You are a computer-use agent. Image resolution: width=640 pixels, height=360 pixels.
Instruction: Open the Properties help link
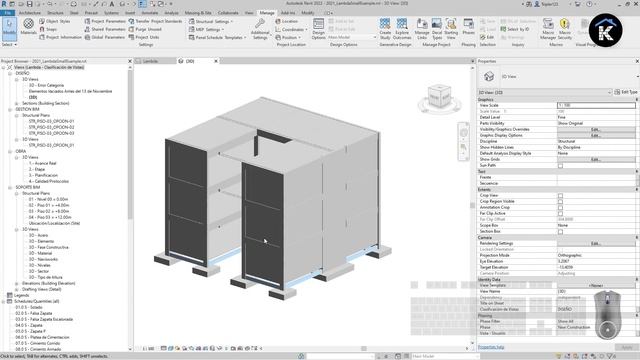[x=491, y=347]
